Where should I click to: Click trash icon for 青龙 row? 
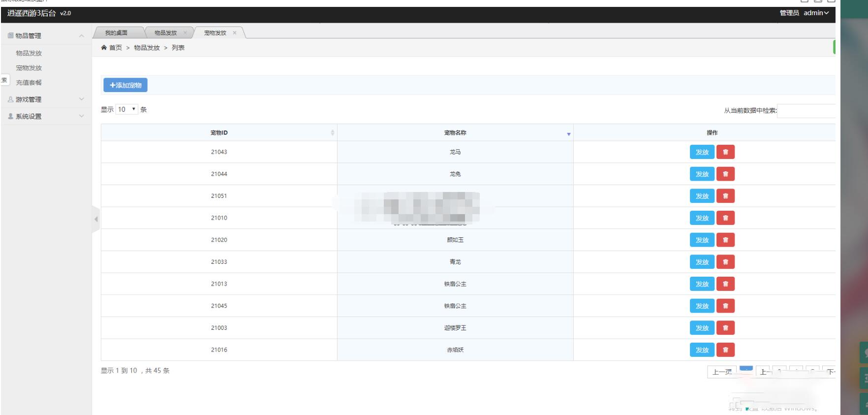click(725, 262)
